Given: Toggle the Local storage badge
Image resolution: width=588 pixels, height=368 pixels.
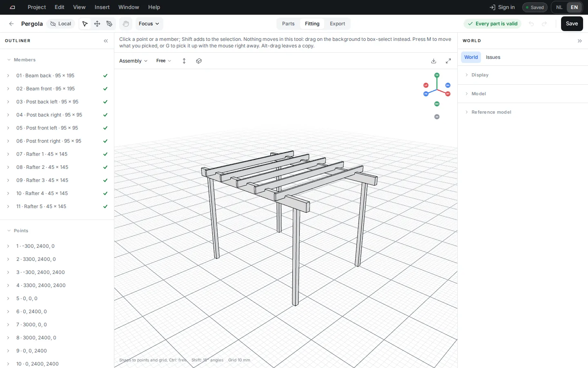Looking at the screenshot, I should pyautogui.click(x=61, y=24).
